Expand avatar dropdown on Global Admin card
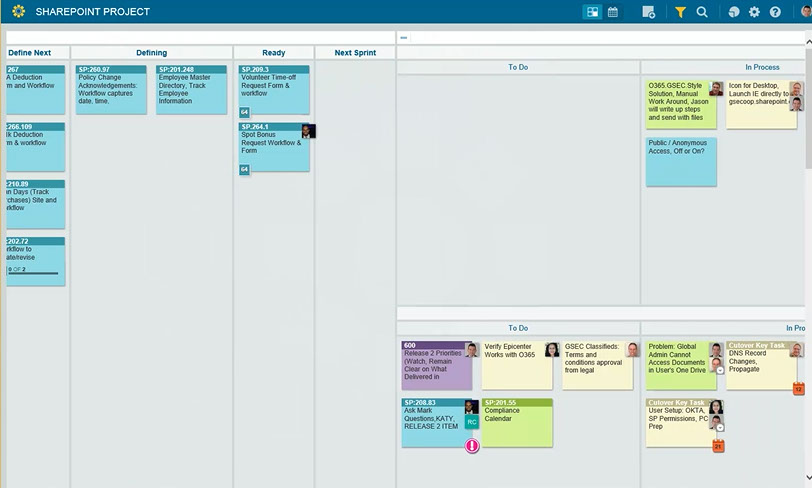 [719, 369]
